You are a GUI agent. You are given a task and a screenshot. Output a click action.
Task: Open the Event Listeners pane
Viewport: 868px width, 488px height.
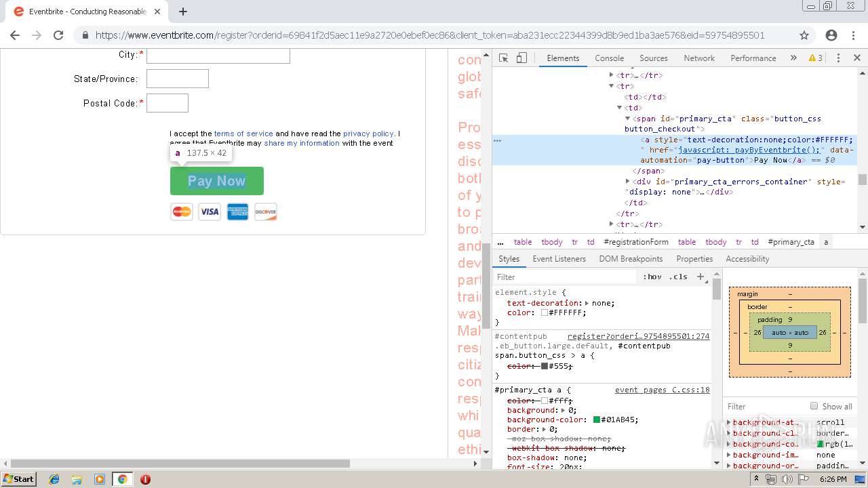(x=559, y=259)
